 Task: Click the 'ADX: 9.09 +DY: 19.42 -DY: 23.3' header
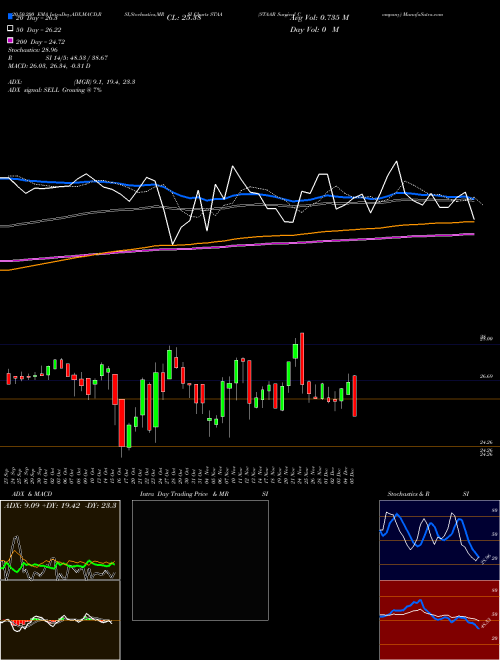click(x=60, y=505)
